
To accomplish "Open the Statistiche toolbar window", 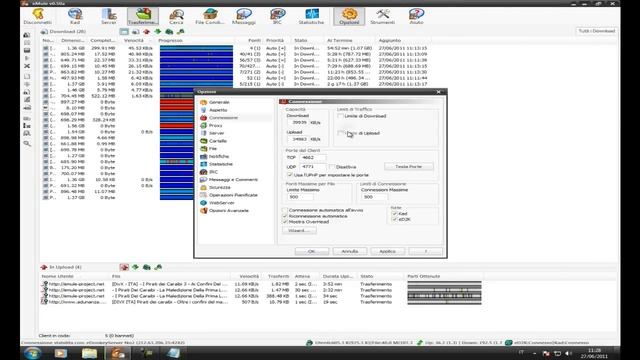I will pos(311,16).
